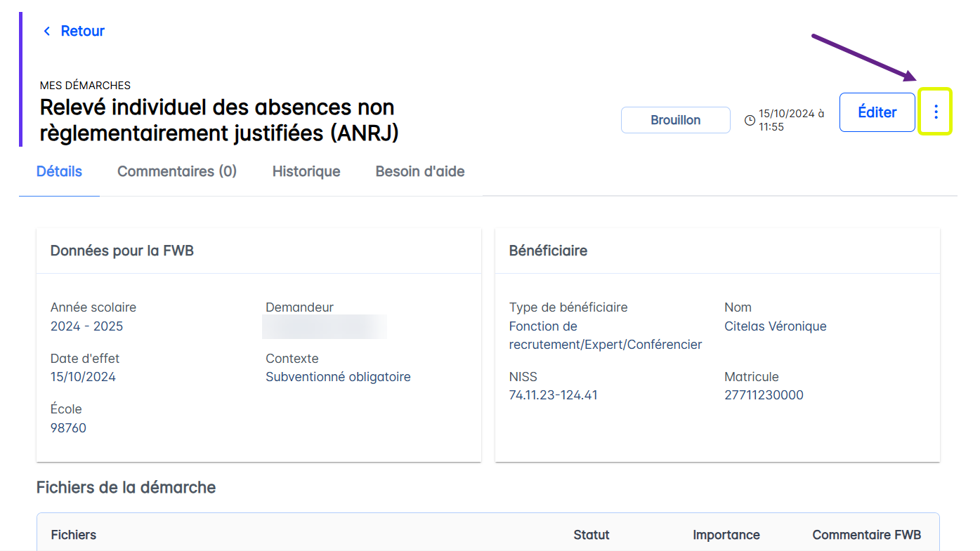980x551 pixels.
Task: Open the Commentaires (0) tab
Action: tap(177, 171)
